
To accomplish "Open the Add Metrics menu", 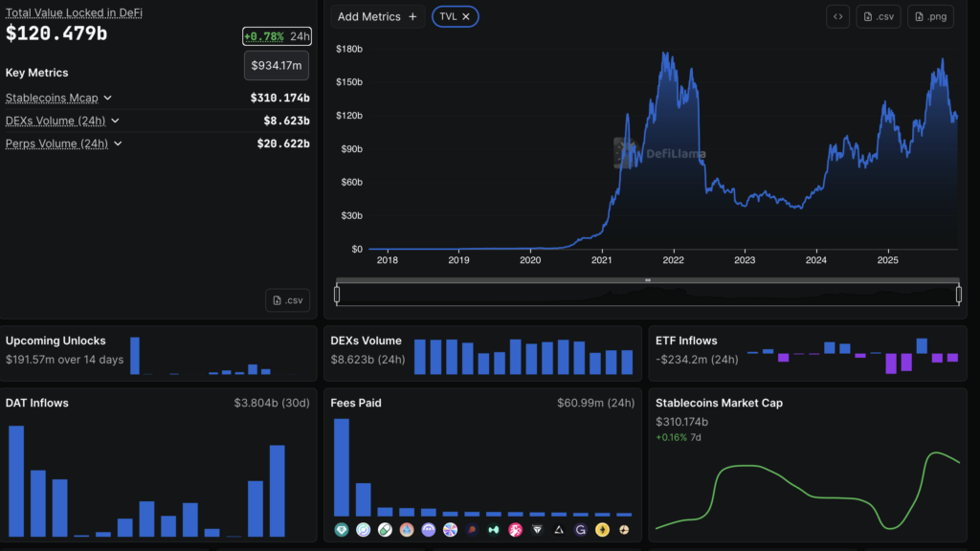I will 377,16.
